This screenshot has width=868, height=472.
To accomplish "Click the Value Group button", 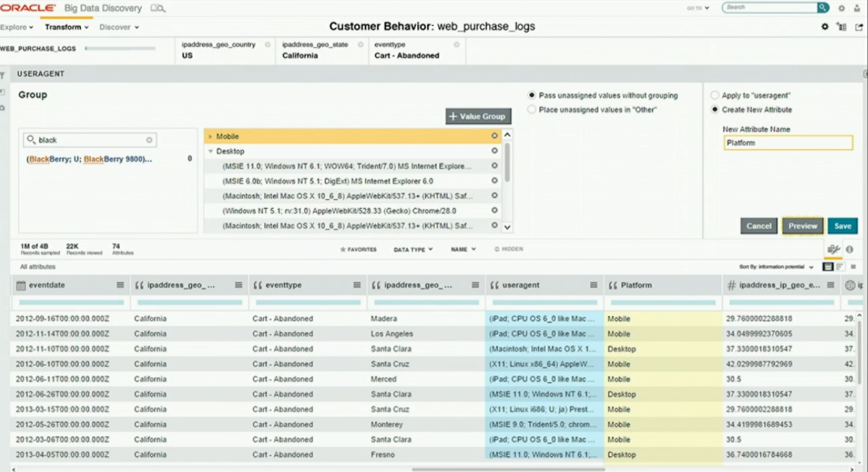I will pos(478,116).
